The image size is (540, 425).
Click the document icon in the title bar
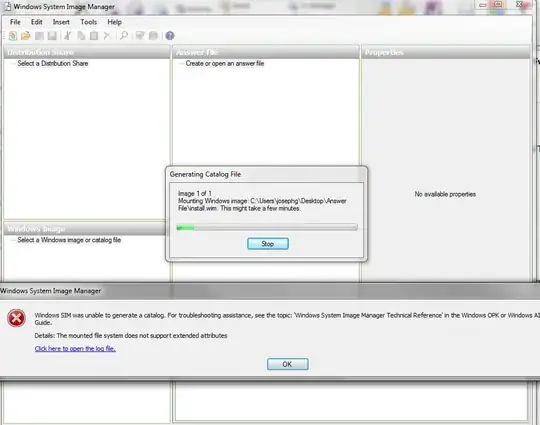pyautogui.click(x=7, y=7)
